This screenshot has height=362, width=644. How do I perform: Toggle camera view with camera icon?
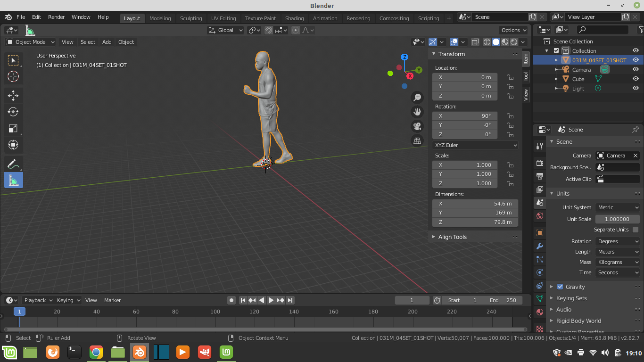417,126
